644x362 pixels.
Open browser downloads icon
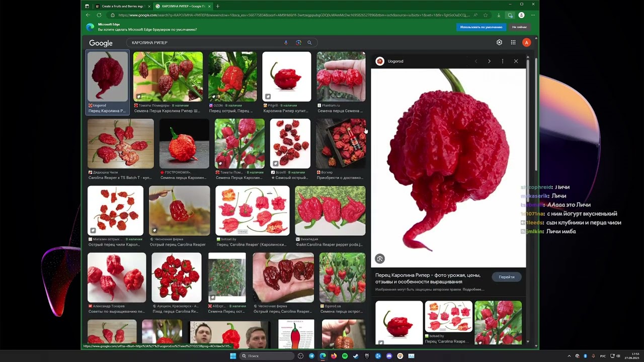pos(499,15)
